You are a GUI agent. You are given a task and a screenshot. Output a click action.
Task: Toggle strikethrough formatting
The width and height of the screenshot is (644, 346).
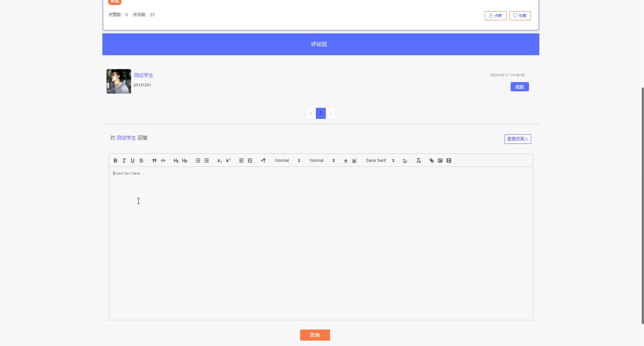(x=141, y=161)
